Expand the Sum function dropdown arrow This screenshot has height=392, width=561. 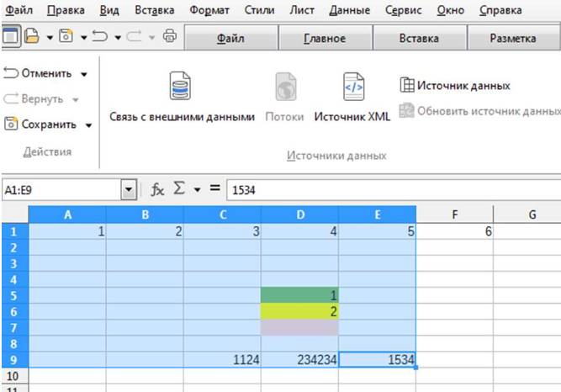(197, 190)
